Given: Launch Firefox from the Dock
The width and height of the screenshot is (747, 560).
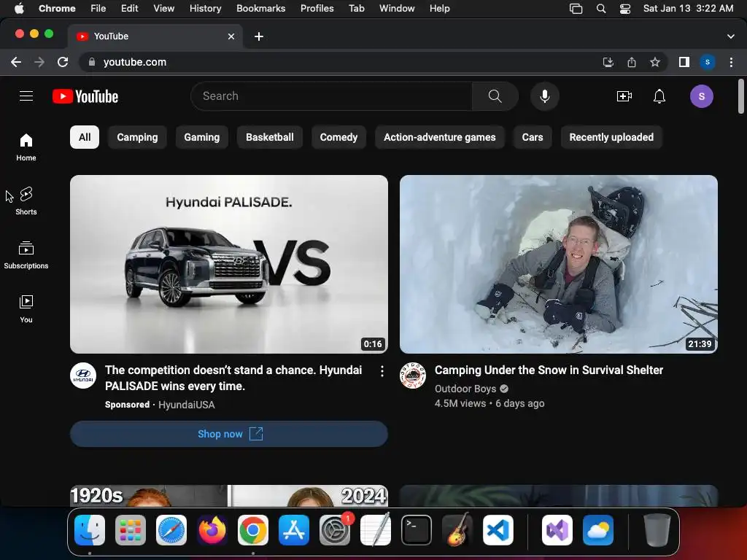Looking at the screenshot, I should tap(212, 530).
